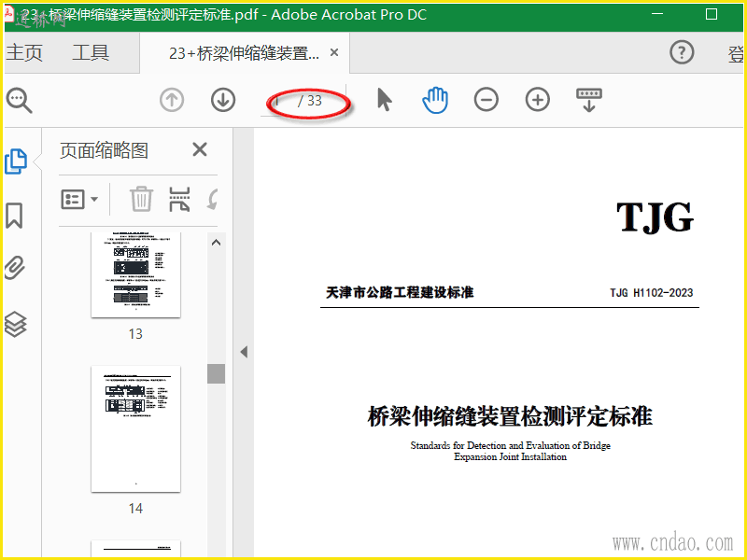Select page 14 thumbnail
This screenshot has height=560, width=747.
click(135, 429)
